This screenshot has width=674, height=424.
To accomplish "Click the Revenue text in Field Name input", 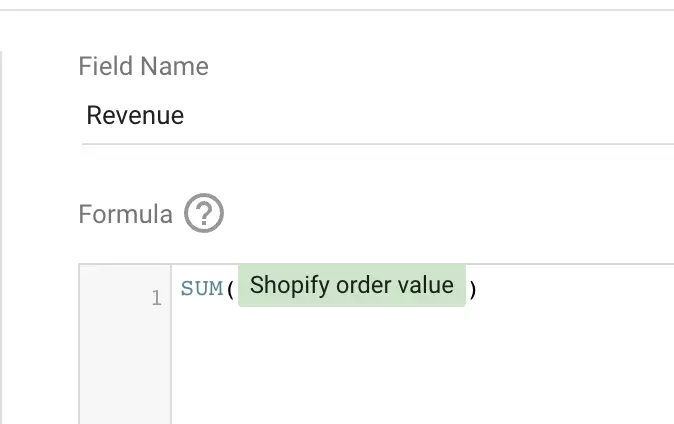I will [135, 115].
